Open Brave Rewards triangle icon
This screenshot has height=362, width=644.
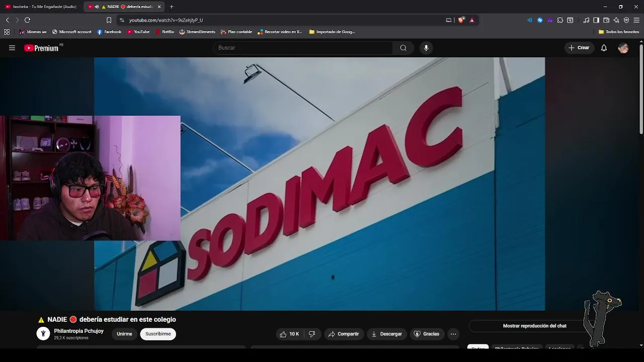click(x=472, y=20)
